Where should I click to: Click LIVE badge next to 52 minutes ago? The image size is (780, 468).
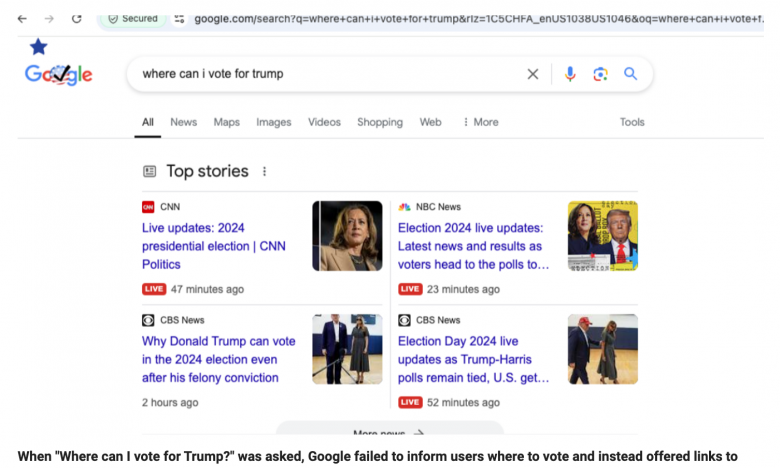point(410,402)
